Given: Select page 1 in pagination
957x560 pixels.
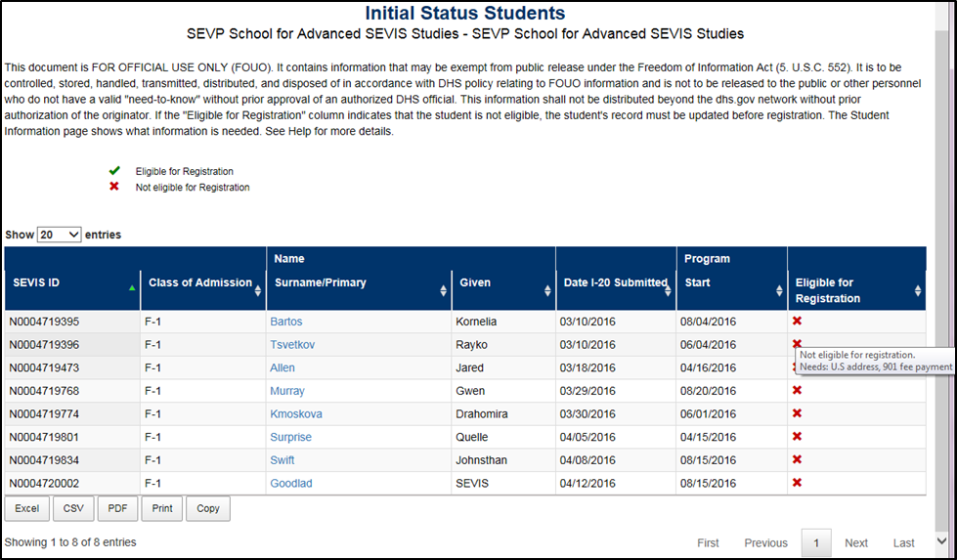Looking at the screenshot, I should 816,543.
